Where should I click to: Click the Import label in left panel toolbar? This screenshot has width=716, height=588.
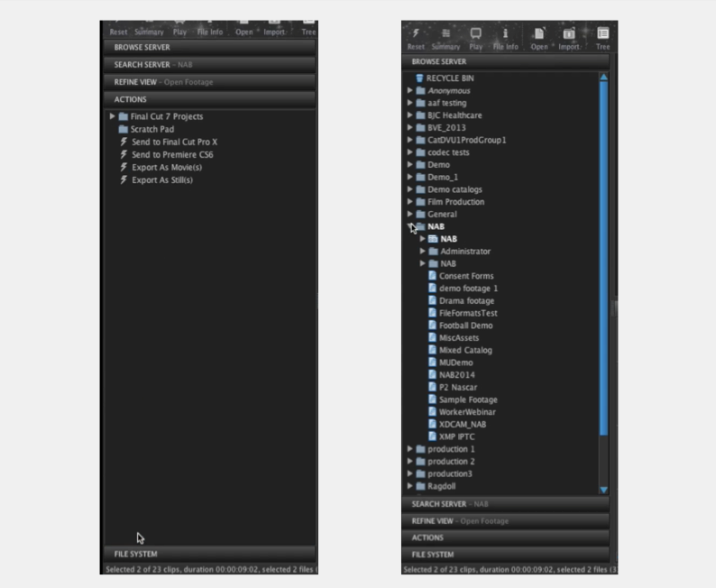point(274,32)
